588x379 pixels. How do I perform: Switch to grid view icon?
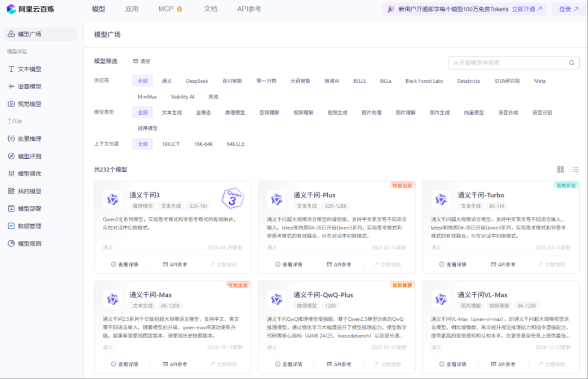point(560,170)
